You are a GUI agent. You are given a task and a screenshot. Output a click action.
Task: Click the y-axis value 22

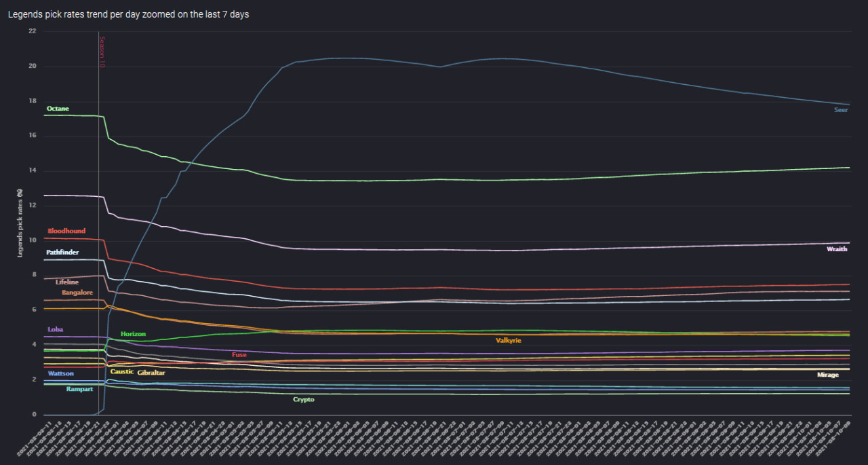tap(33, 31)
